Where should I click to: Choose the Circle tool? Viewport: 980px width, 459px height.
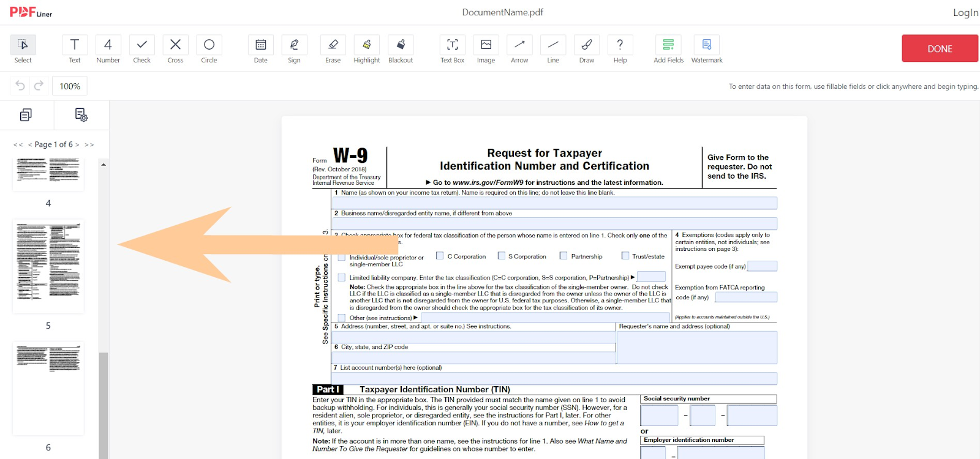tap(209, 49)
